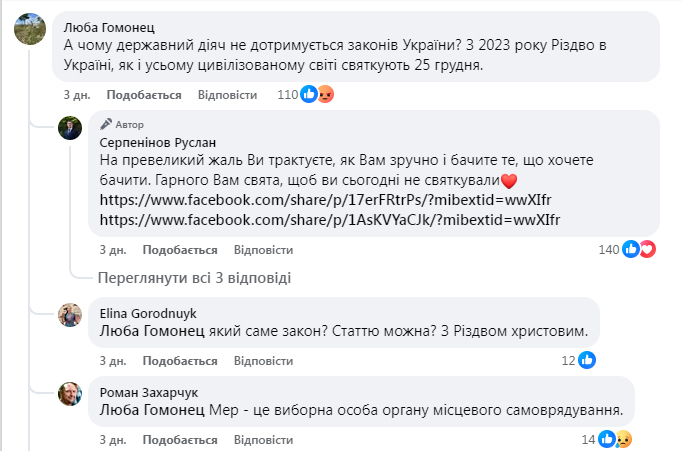The image size is (682, 451).
Task: Open Люба Гомонец's profile picture
Action: [29, 31]
